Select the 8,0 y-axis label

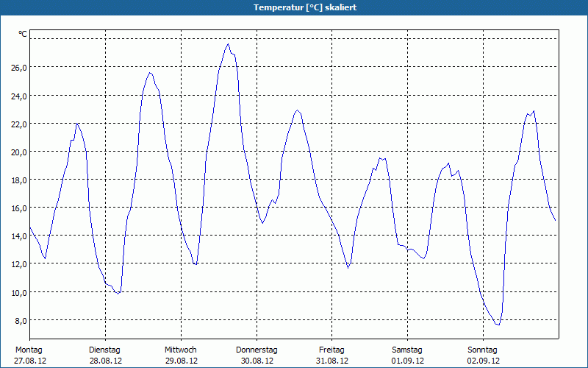[21, 321]
